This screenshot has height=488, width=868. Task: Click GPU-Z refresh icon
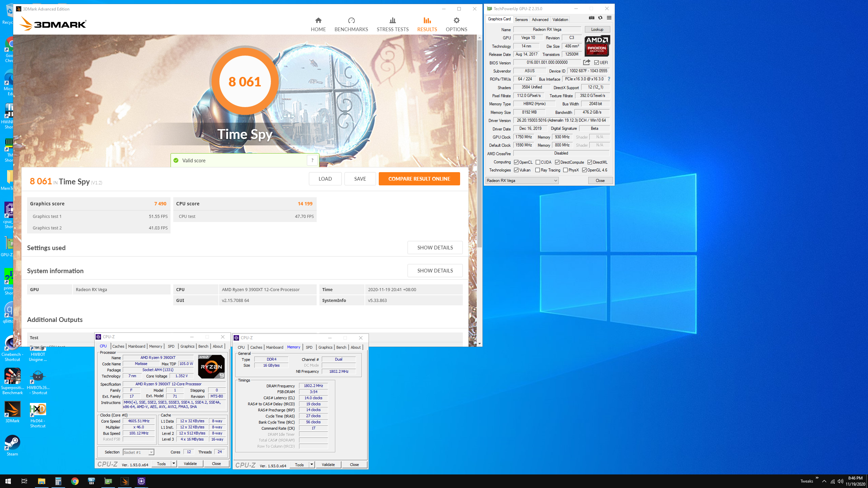(600, 18)
